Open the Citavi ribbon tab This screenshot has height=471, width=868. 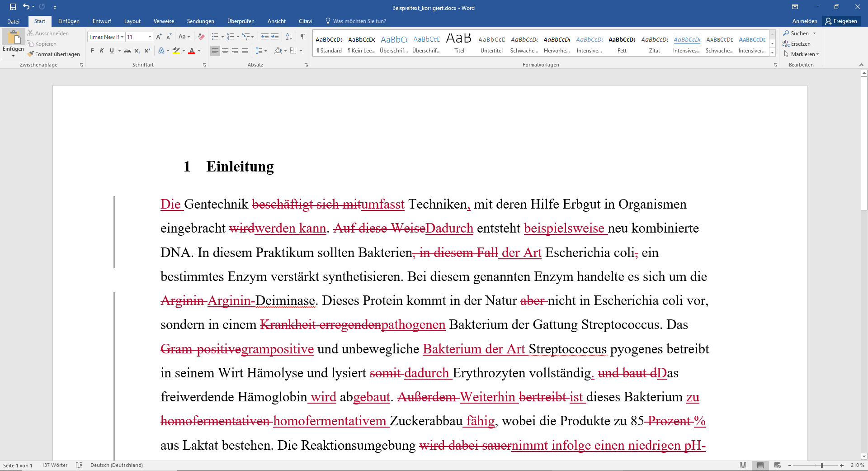pyautogui.click(x=306, y=21)
